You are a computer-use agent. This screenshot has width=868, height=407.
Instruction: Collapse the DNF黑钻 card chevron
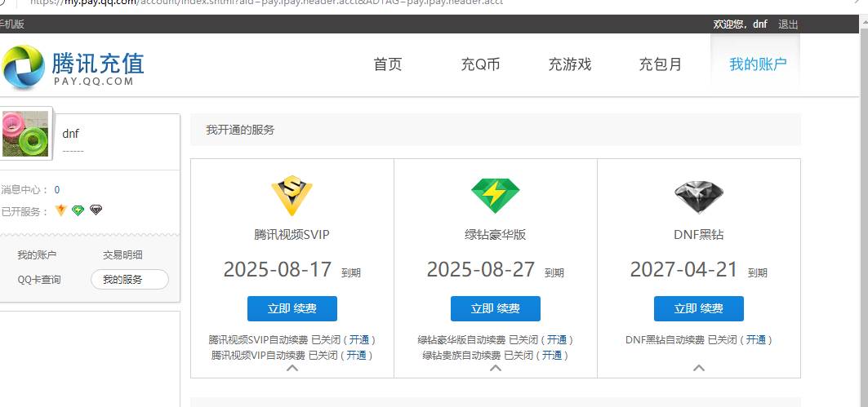click(x=699, y=368)
